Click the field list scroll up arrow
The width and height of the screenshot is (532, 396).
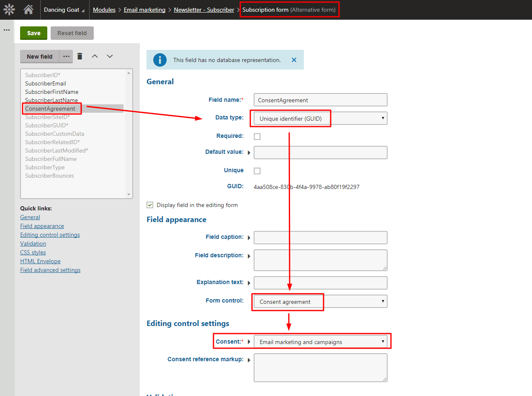pos(129,73)
